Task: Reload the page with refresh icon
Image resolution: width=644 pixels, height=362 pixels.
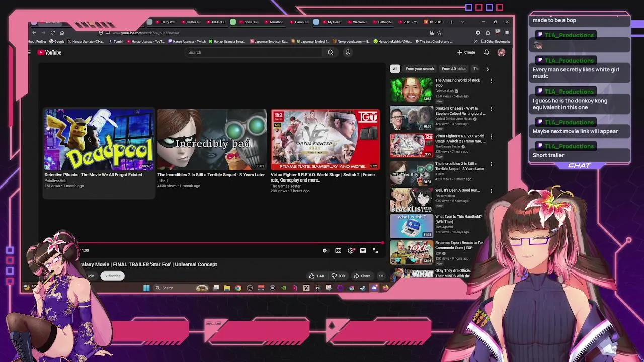Action: click(x=53, y=33)
